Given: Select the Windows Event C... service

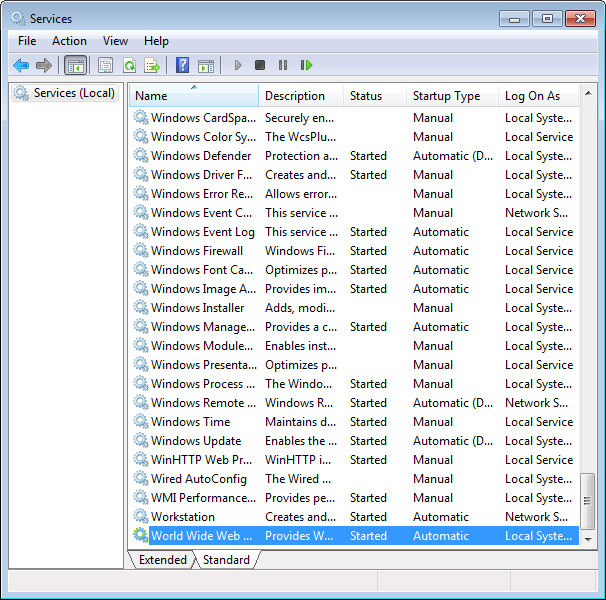Looking at the screenshot, I should pos(354,213).
